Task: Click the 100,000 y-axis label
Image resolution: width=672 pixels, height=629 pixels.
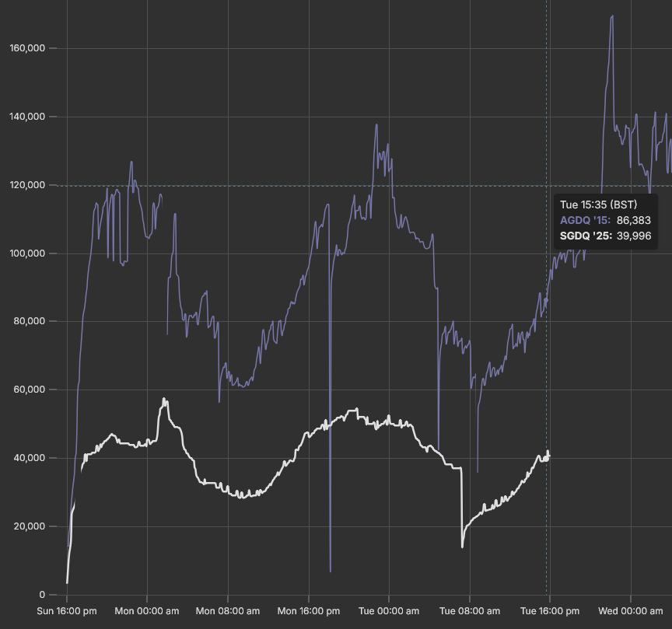Action: tap(27, 253)
